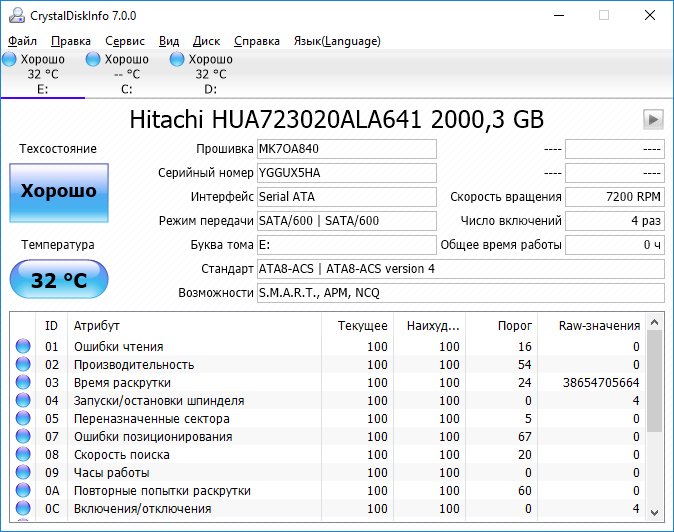Click the Наихуд... column header
Viewport: 674px width, 532px height.
click(x=429, y=326)
